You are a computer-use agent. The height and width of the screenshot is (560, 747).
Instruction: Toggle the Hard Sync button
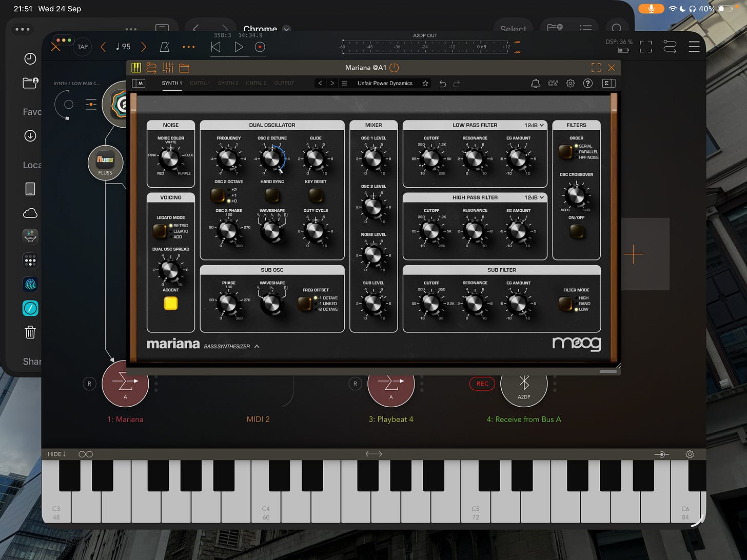[x=272, y=195]
